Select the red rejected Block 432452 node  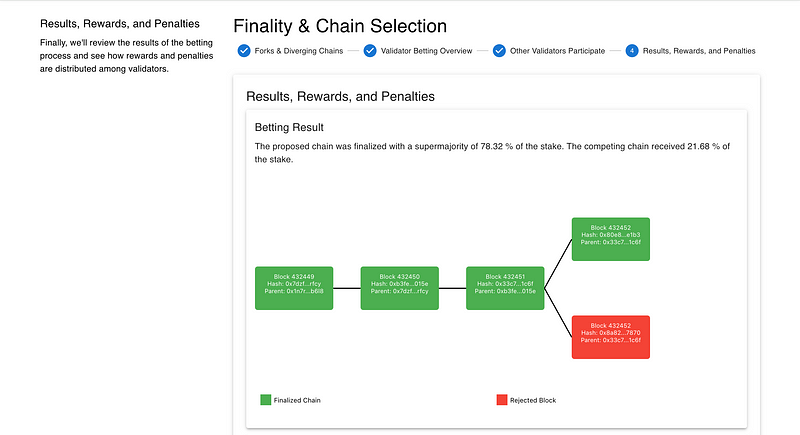tap(610, 337)
